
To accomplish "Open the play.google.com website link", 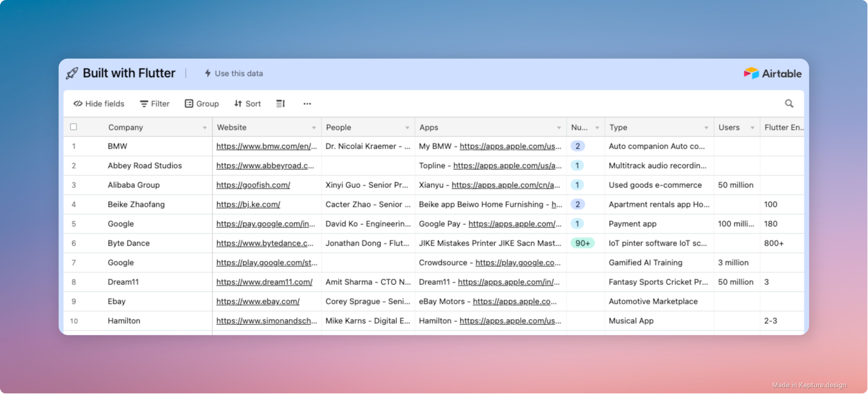I will (x=267, y=262).
